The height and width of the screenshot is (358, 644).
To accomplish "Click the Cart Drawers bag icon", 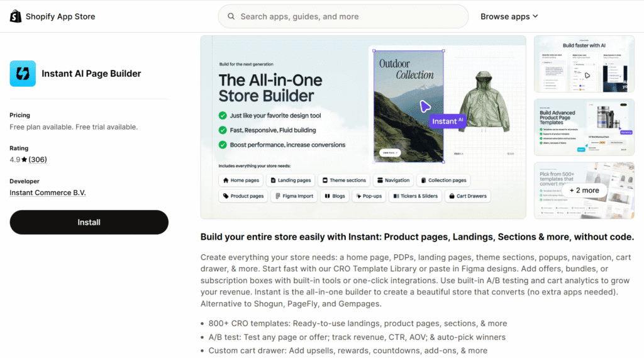I will point(452,196).
